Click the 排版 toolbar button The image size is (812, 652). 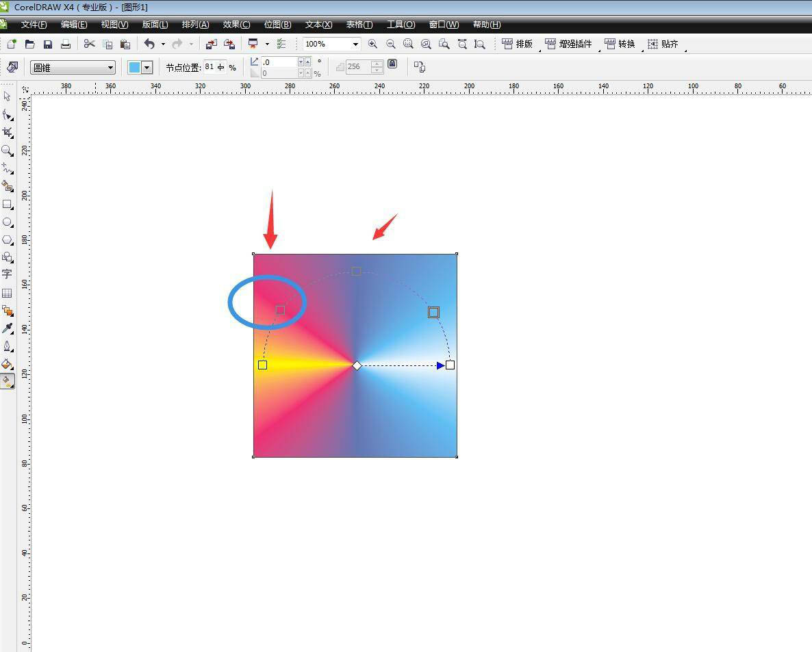point(518,44)
